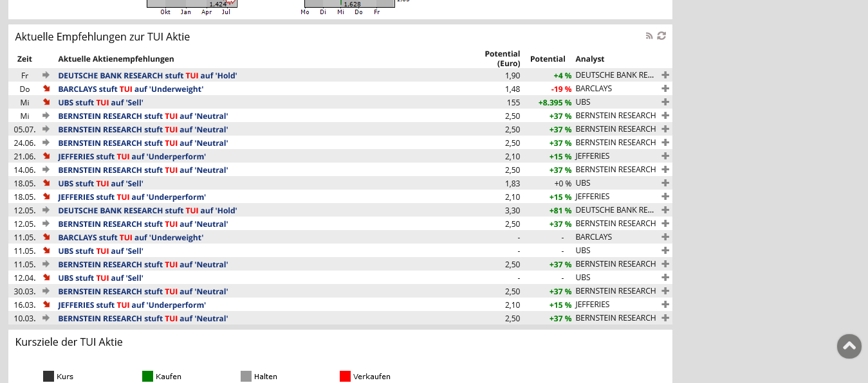The height and width of the screenshot is (383, 868).
Task: Open Do link 'BARCLAYS stuft TUI auf Underweight'
Action: [131, 89]
